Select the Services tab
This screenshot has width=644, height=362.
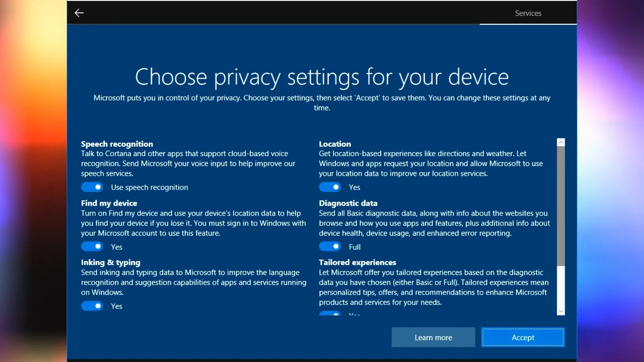click(x=528, y=13)
